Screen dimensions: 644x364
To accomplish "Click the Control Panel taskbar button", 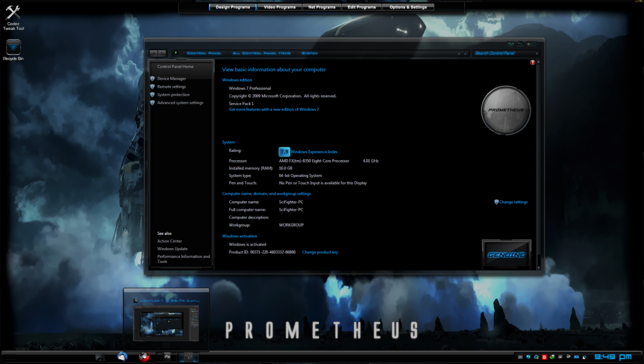I will (x=188, y=357).
